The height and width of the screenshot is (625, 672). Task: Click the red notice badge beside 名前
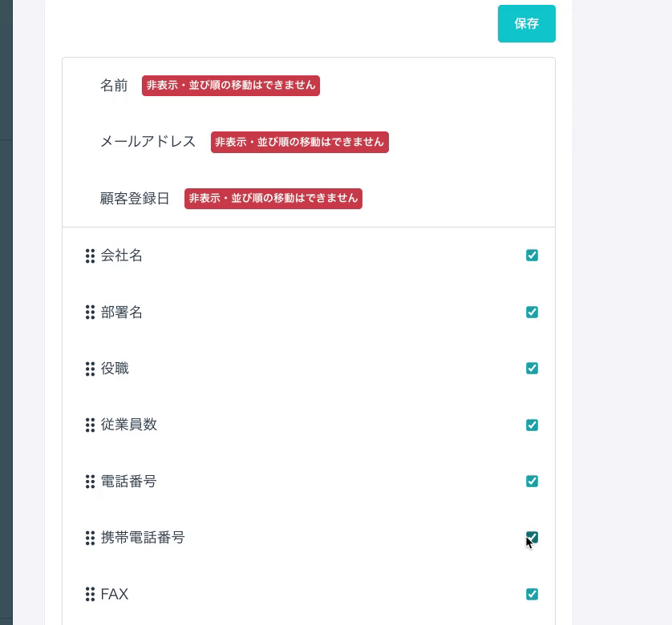click(x=231, y=86)
